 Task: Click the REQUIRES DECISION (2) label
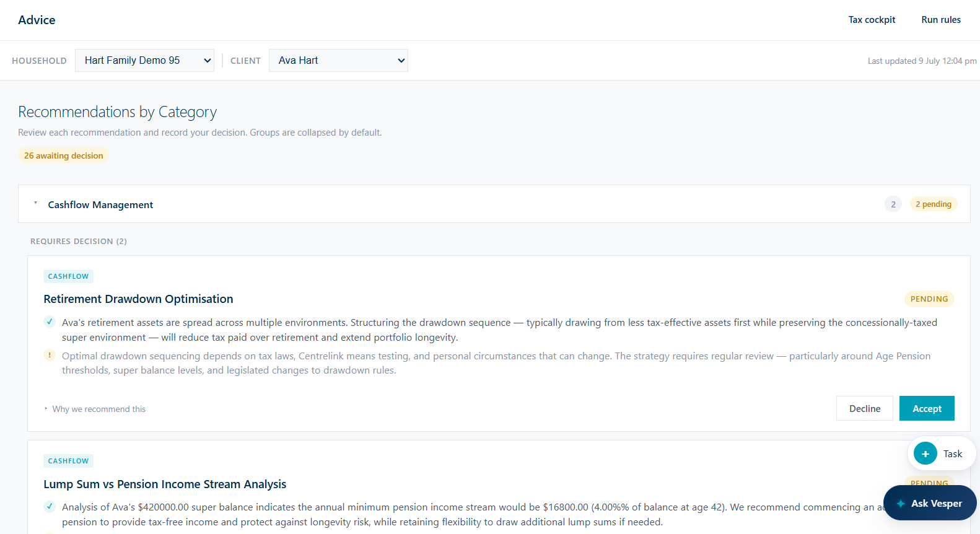tap(79, 241)
